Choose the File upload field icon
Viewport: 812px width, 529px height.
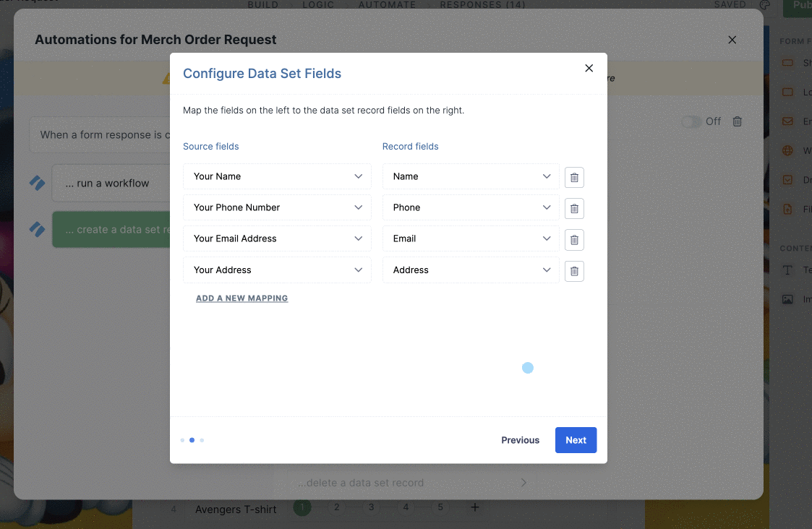[x=788, y=208]
